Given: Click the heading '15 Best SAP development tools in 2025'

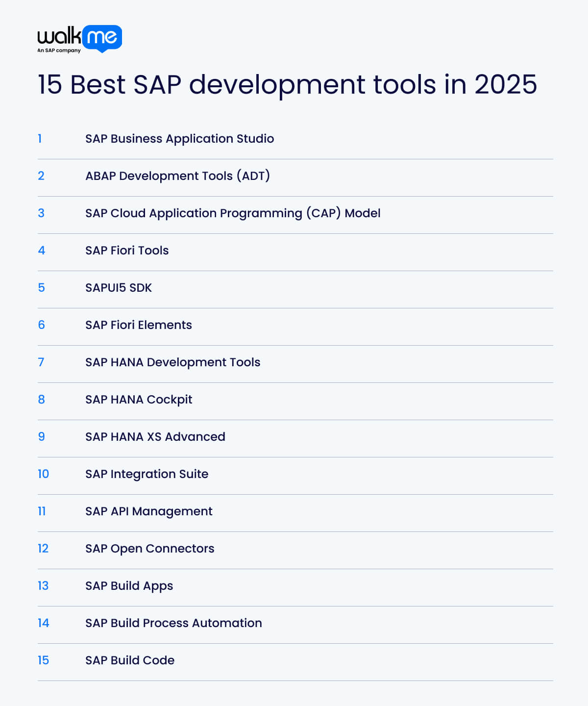Looking at the screenshot, I should point(288,85).
